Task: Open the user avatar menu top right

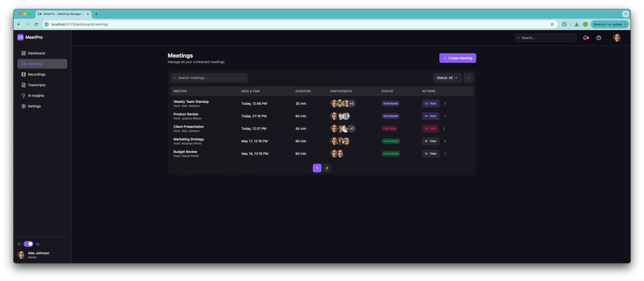Action: click(x=617, y=38)
